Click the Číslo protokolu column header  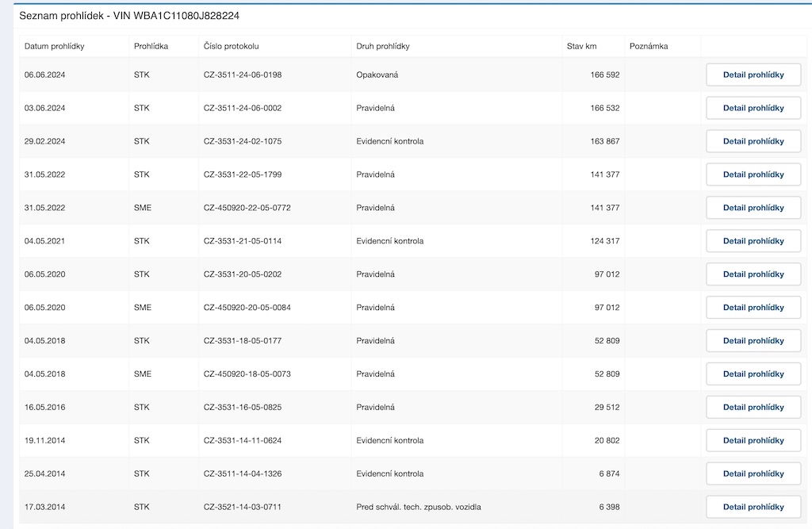point(231,46)
